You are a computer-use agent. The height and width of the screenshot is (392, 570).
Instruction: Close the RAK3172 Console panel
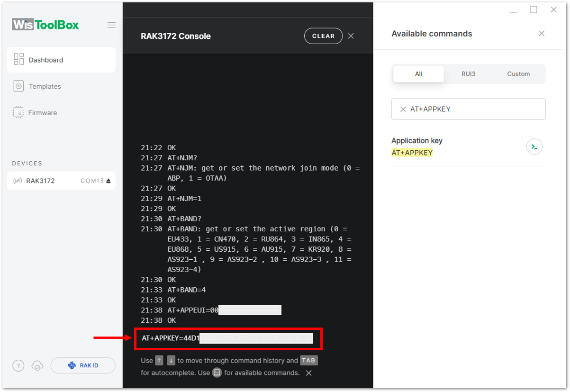click(x=351, y=36)
